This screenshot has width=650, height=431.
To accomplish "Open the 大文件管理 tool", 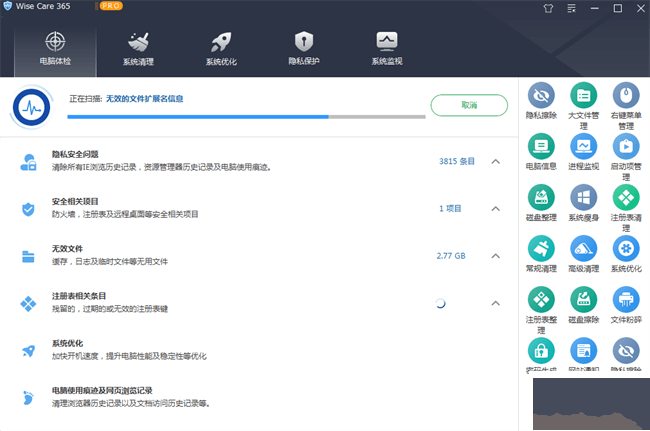I will (583, 96).
